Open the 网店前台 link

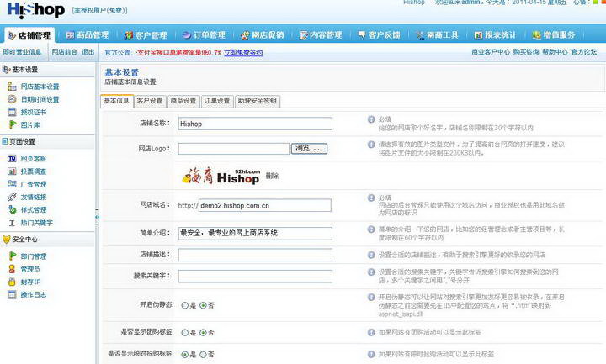65,52
